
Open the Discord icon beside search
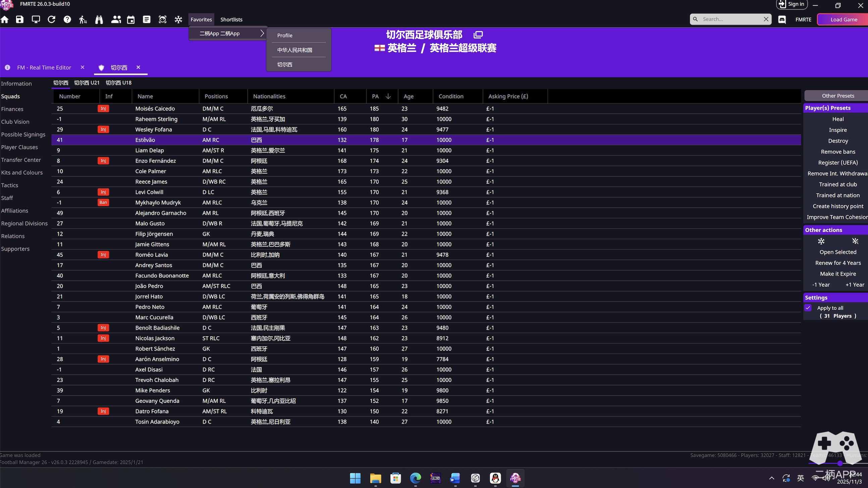tap(782, 19)
